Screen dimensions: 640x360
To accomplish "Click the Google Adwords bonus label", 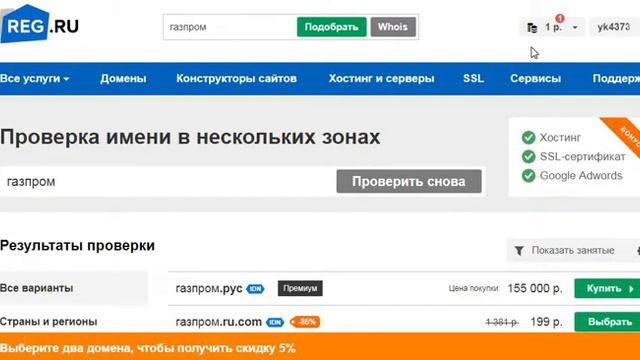I will pos(581,176).
